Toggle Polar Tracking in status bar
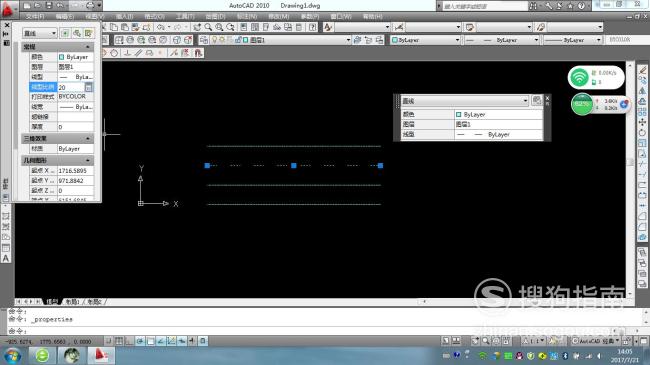The height and width of the screenshot is (365, 650). (x=140, y=341)
